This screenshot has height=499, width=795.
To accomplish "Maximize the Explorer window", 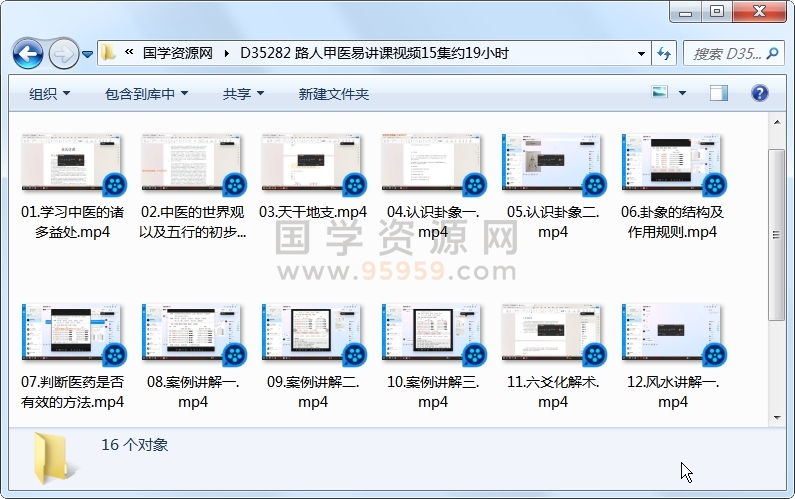I will point(716,12).
